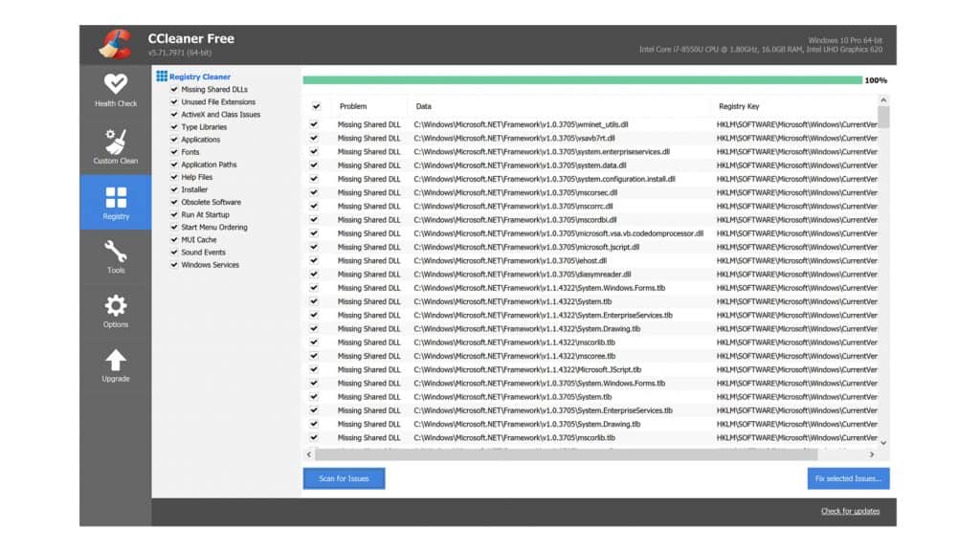
Task: Toggle the select-all checkbox in table header
Action: [x=315, y=106]
